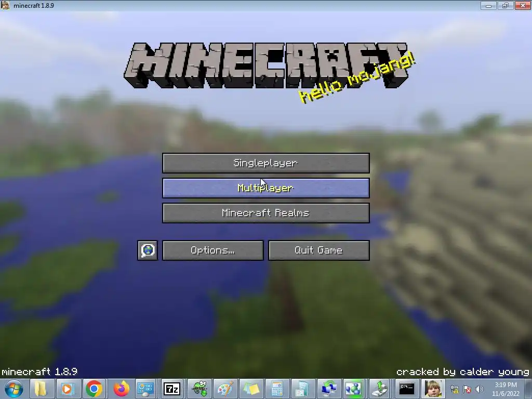Restore down the Minecraft window
This screenshot has width=532, height=399.
[x=505, y=5]
